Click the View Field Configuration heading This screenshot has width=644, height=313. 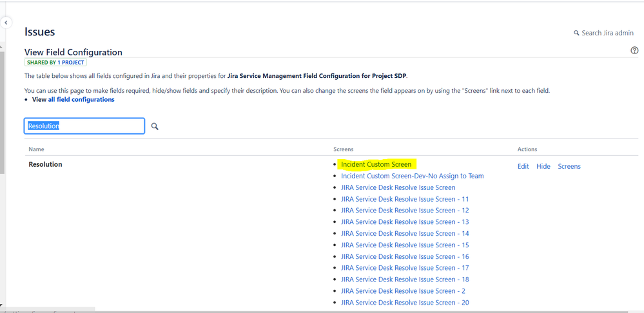coord(73,52)
